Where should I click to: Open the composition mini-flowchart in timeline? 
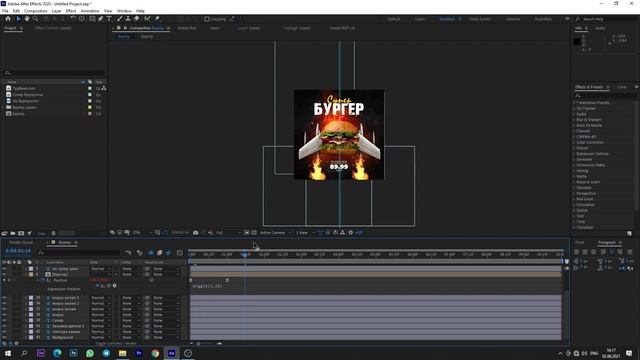pos(129,253)
